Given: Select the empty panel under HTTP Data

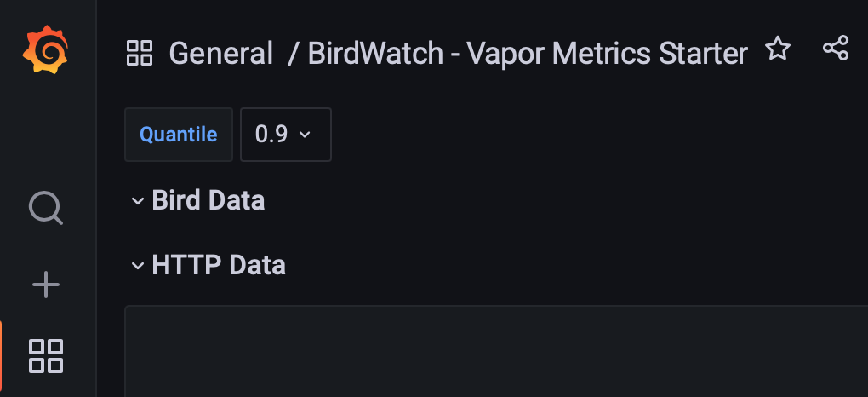Looking at the screenshot, I should pos(496,351).
